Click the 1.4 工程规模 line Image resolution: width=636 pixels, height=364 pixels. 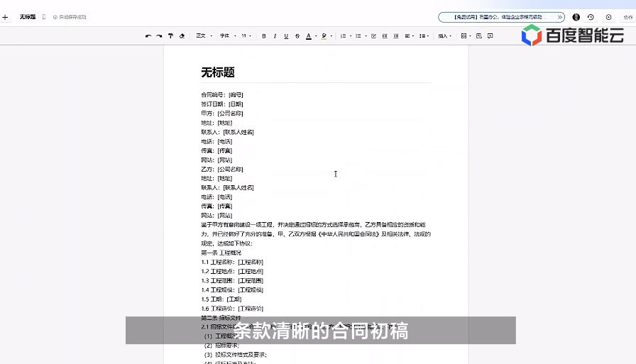point(232,290)
